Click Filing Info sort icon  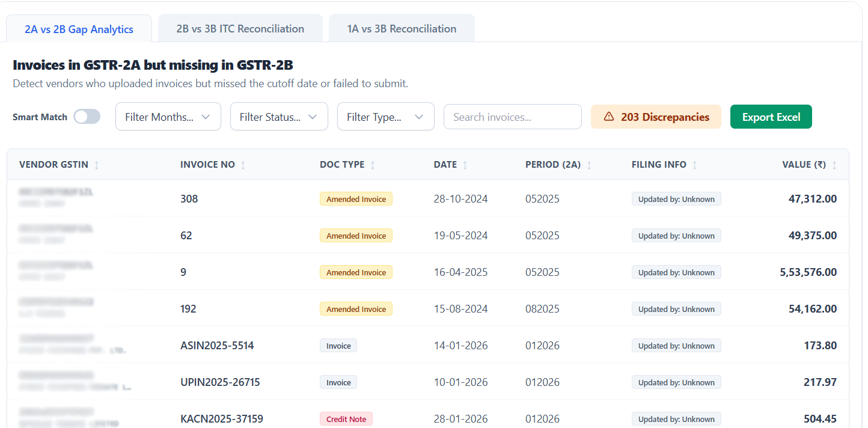(695, 165)
